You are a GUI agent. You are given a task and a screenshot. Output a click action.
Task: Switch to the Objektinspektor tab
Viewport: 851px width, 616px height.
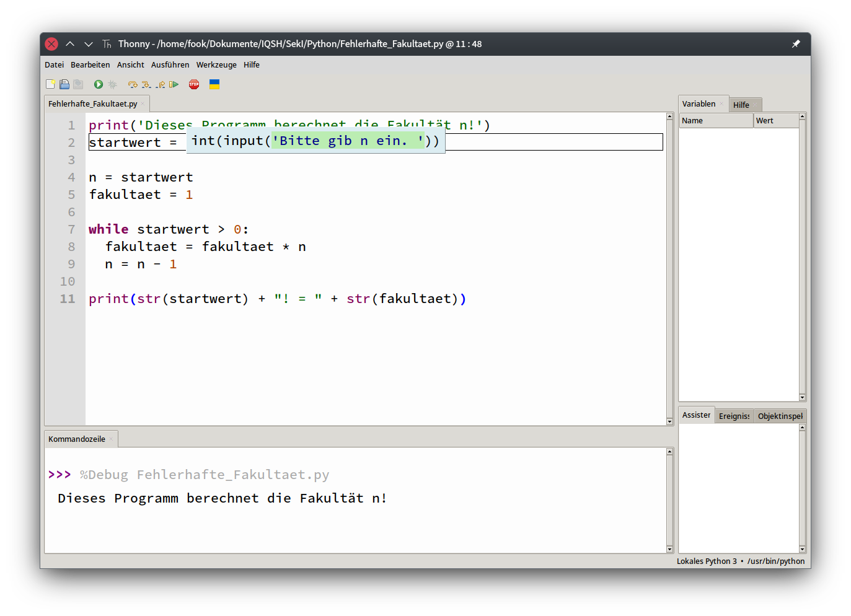tap(780, 416)
